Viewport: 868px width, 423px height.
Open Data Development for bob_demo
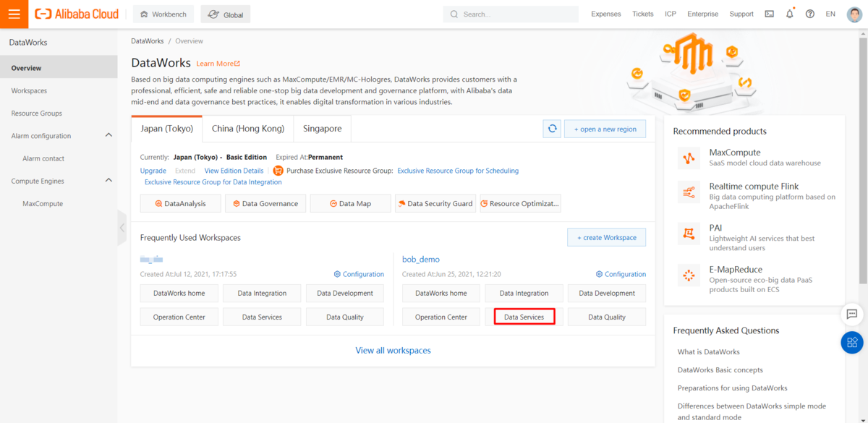(x=607, y=293)
